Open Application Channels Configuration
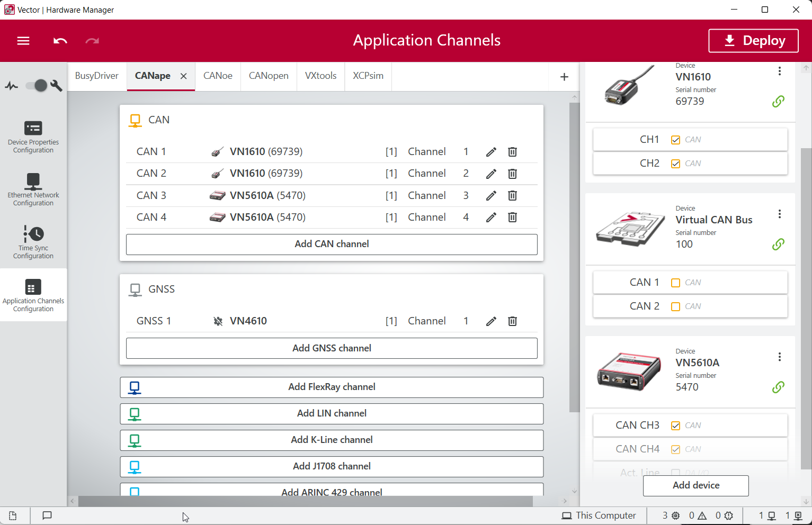 click(x=33, y=295)
